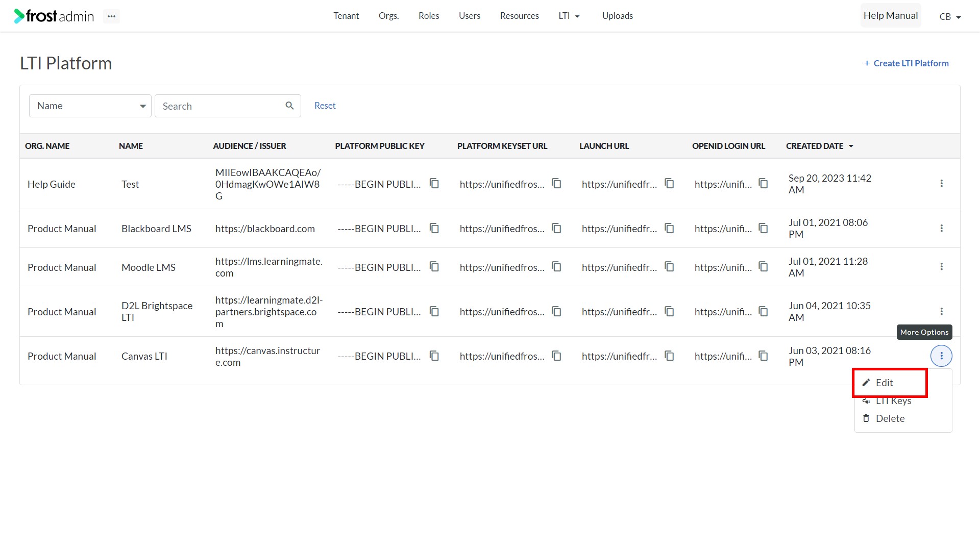Open the LTI navigation dropdown
Image resolution: width=980 pixels, height=551 pixels.
coord(569,16)
